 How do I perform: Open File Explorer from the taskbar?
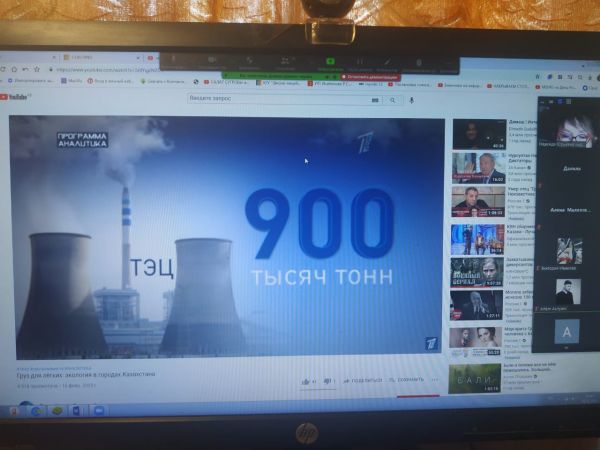pyautogui.click(x=78, y=410)
